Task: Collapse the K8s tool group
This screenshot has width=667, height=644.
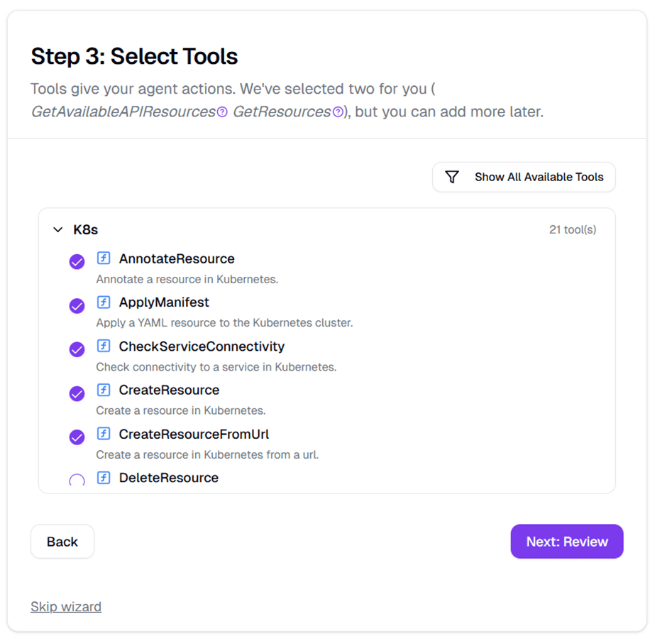Action: [x=58, y=230]
